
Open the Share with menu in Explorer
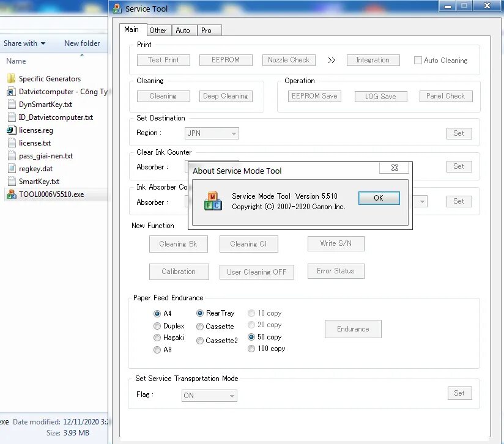point(24,43)
